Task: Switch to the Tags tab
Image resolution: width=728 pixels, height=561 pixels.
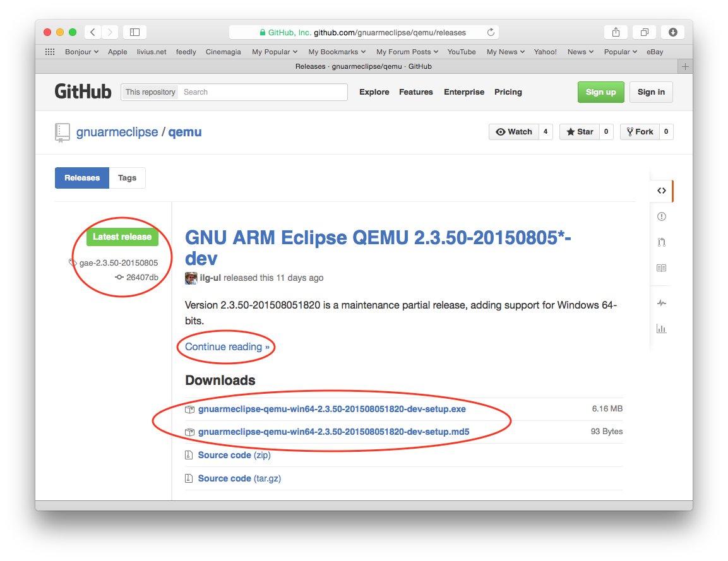Action: (x=127, y=178)
